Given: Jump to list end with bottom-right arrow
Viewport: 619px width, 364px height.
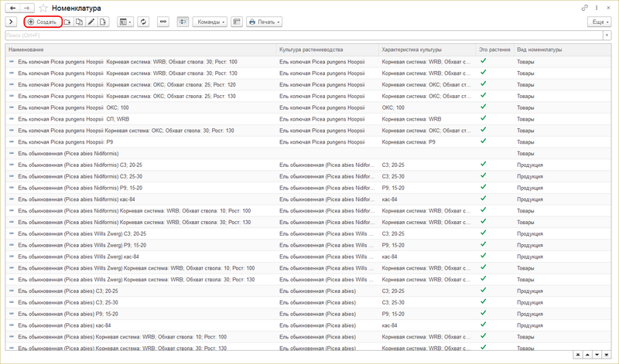Looking at the screenshot, I should [x=607, y=355].
